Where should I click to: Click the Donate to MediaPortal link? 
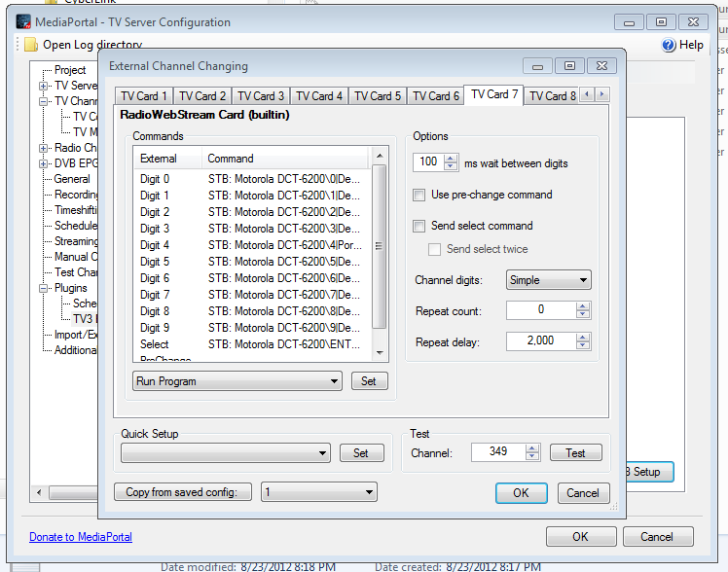coord(81,537)
